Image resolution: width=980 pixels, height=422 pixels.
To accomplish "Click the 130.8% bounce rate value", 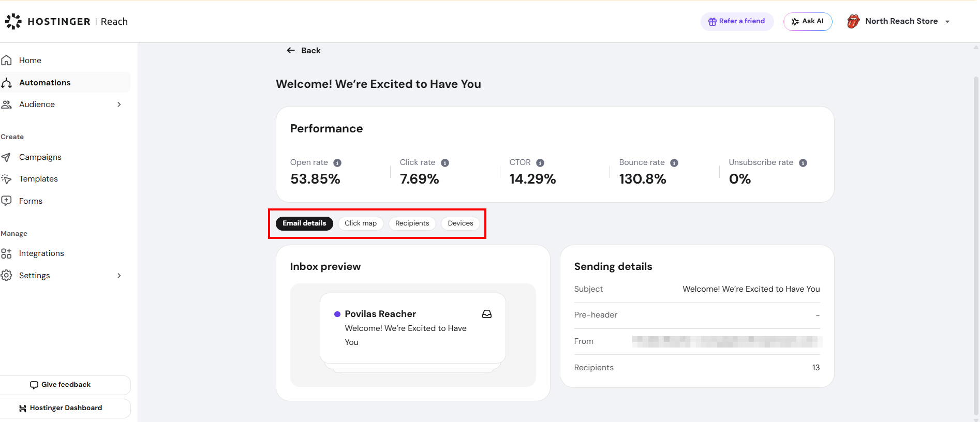I will pyautogui.click(x=643, y=179).
